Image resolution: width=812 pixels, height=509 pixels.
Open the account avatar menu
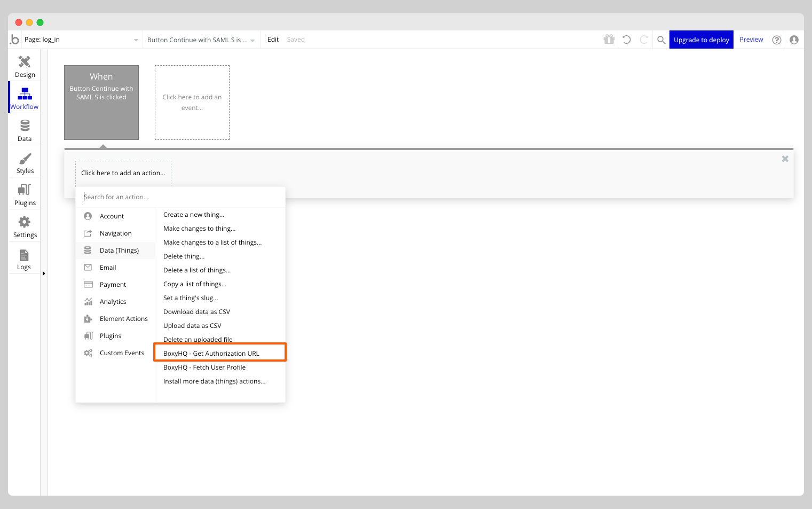point(794,39)
